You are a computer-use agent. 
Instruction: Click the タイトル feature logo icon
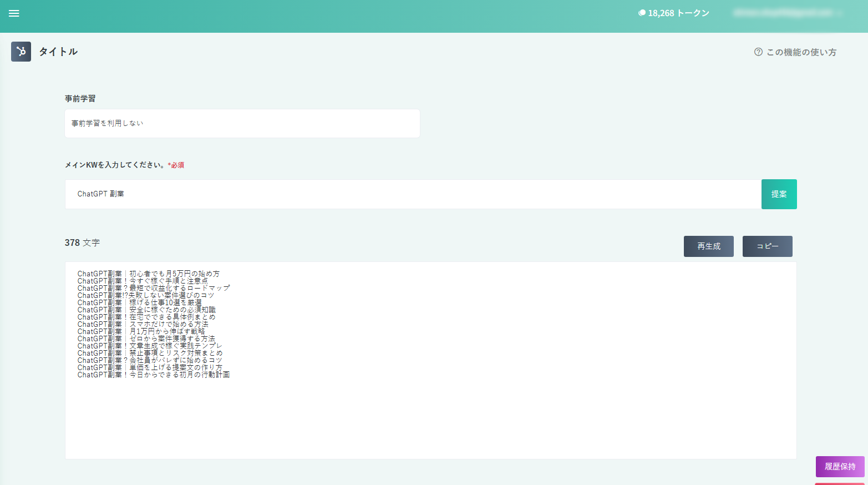(21, 52)
